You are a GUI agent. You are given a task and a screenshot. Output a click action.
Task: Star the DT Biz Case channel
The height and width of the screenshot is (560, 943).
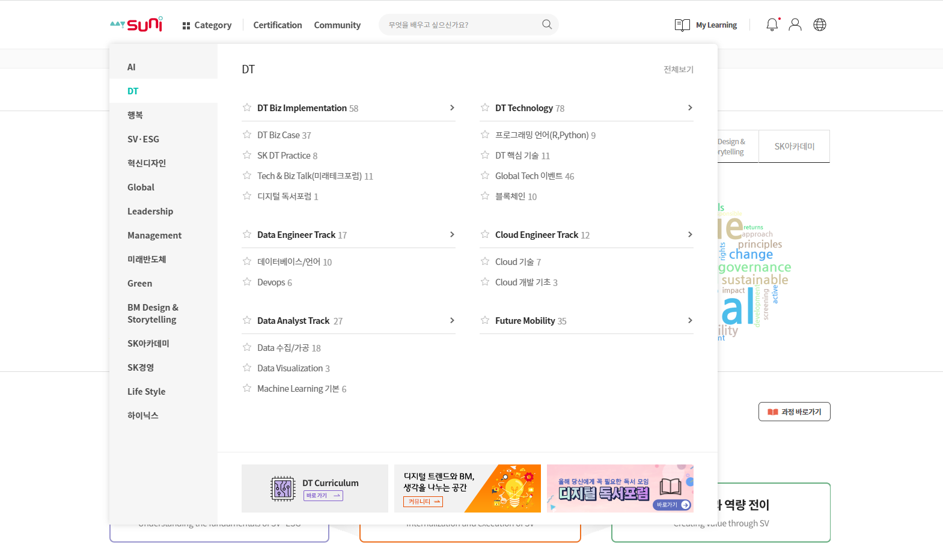(247, 135)
